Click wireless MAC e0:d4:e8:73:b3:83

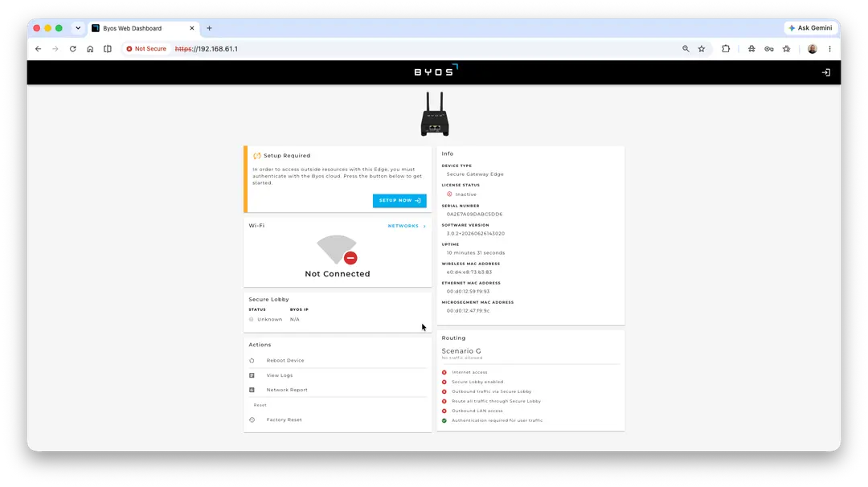(469, 272)
